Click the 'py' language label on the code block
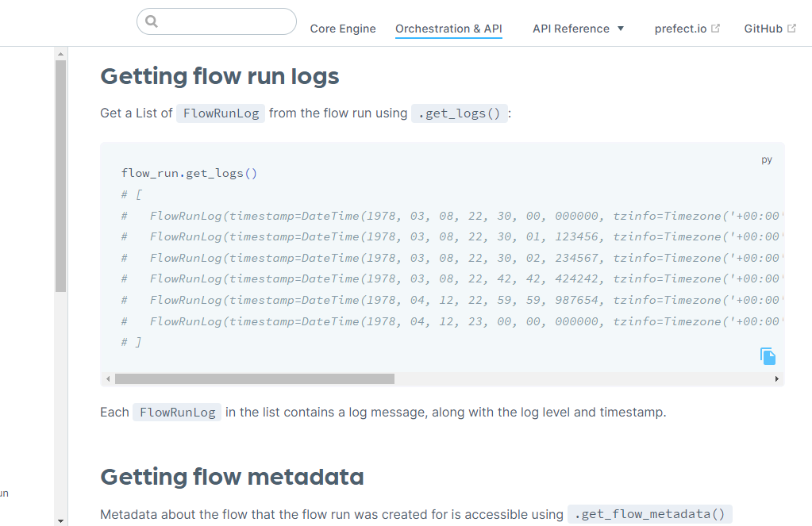The height and width of the screenshot is (526, 812). [x=766, y=159]
